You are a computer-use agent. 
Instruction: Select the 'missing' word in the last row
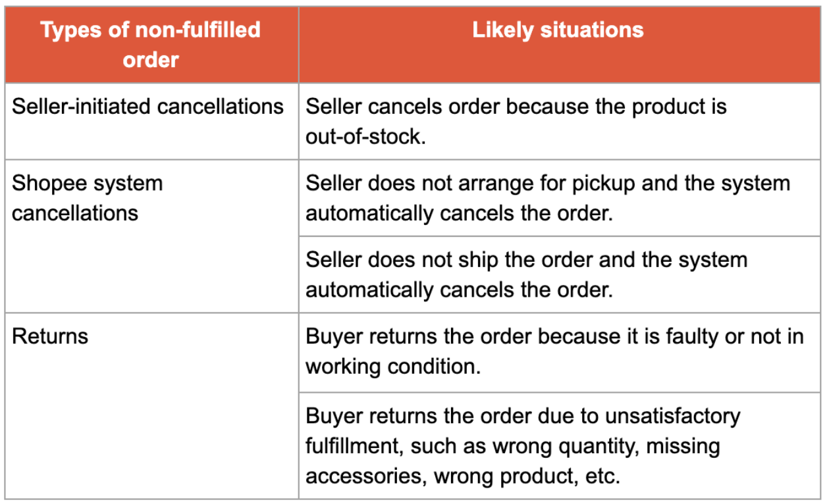point(683,446)
